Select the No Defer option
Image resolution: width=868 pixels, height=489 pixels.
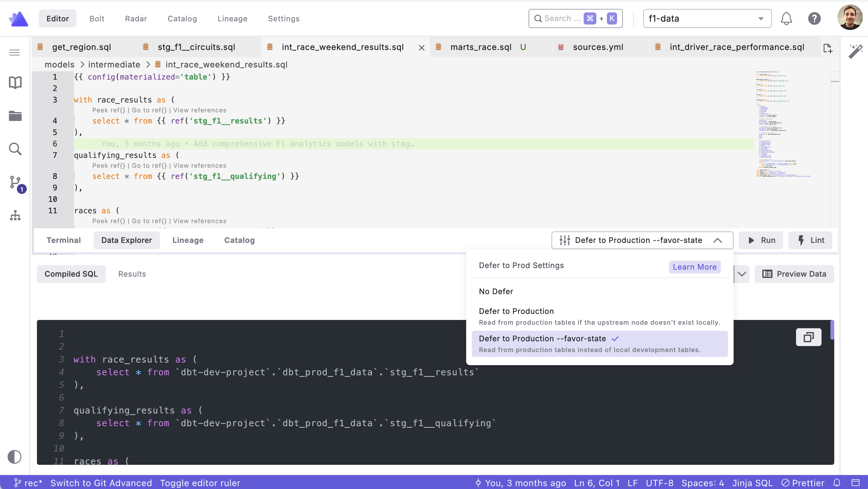pyautogui.click(x=496, y=291)
